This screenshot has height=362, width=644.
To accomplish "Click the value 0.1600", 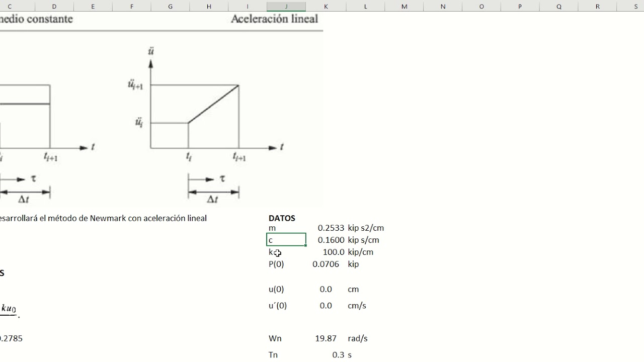I will (x=331, y=240).
